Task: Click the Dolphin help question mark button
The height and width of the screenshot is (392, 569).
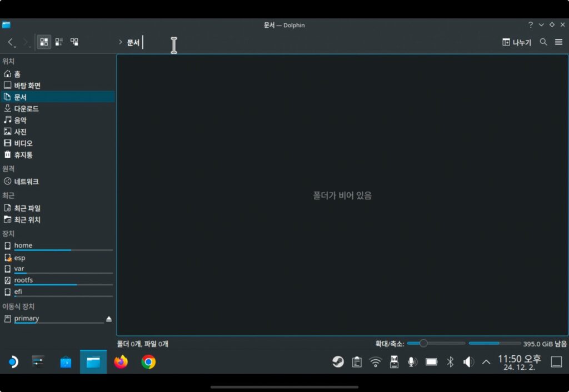Action: tap(531, 24)
